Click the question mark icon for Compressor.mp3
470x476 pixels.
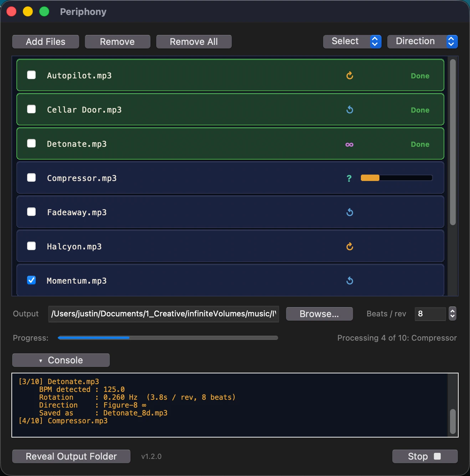(x=349, y=178)
